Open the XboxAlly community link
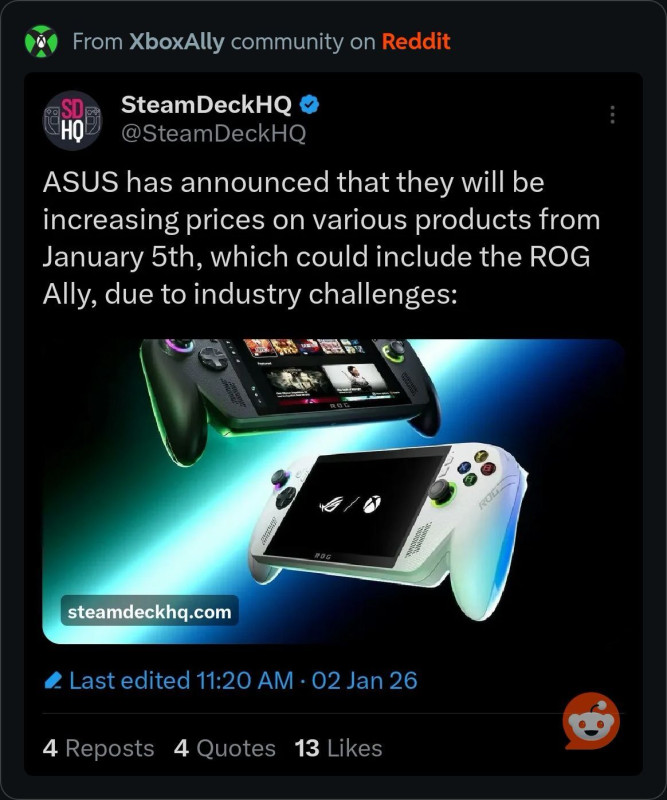667x800 pixels. [x=177, y=41]
